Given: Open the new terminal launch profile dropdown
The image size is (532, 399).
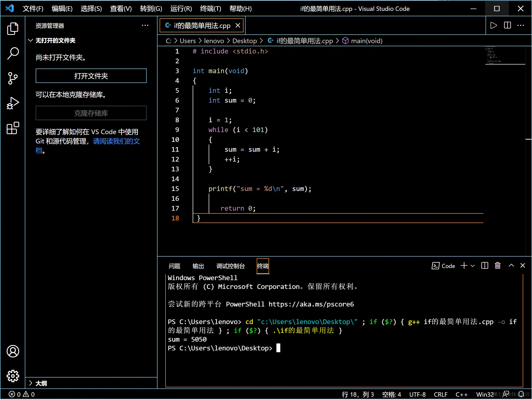Looking at the screenshot, I should (473, 266).
